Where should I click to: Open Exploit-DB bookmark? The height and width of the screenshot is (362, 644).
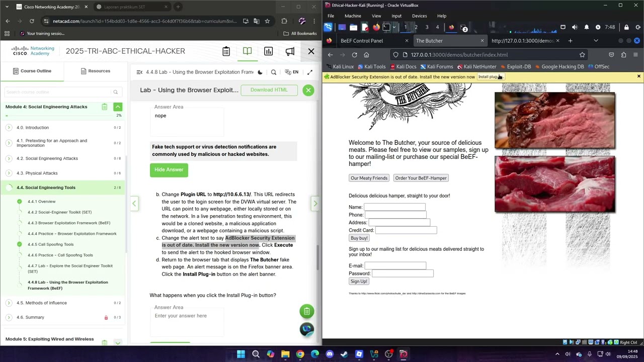[515, 66]
